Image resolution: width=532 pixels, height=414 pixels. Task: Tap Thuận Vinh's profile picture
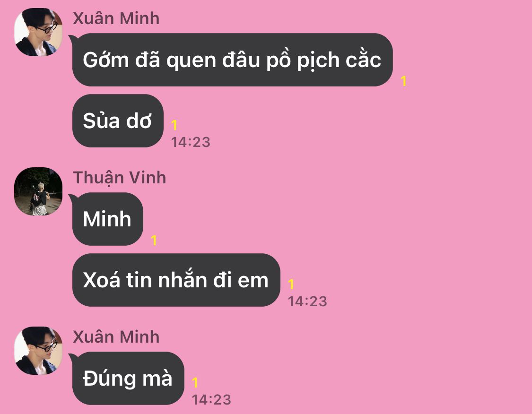[38, 191]
